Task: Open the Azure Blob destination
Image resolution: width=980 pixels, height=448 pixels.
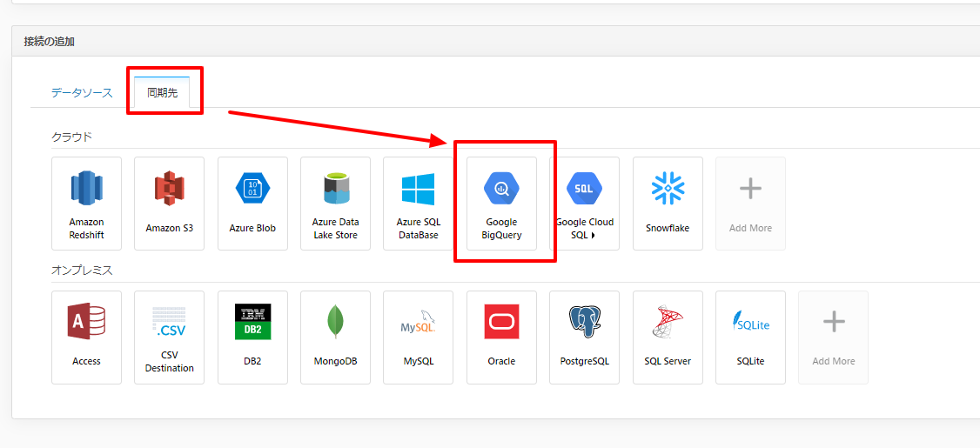Action: 252,204
